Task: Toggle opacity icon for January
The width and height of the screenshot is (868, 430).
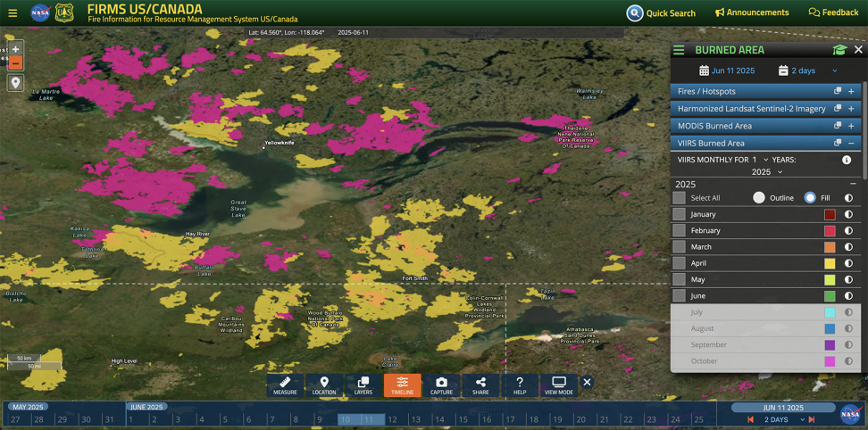Action: click(848, 214)
